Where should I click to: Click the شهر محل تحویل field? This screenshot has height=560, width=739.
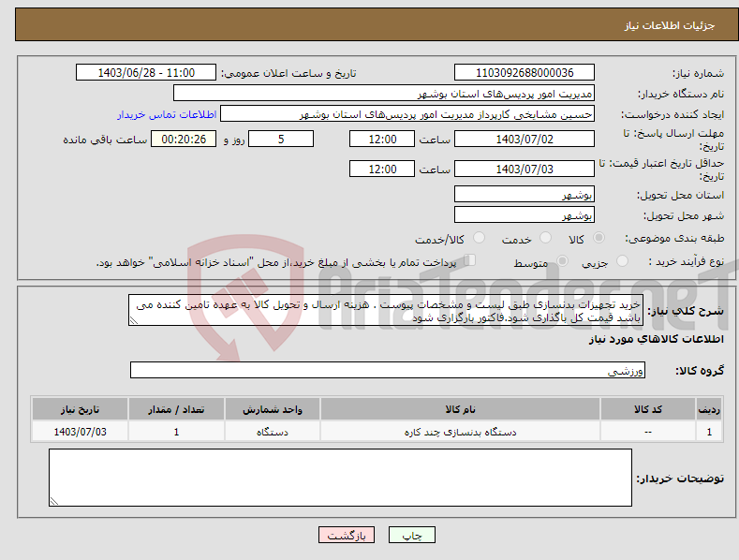pos(525,215)
